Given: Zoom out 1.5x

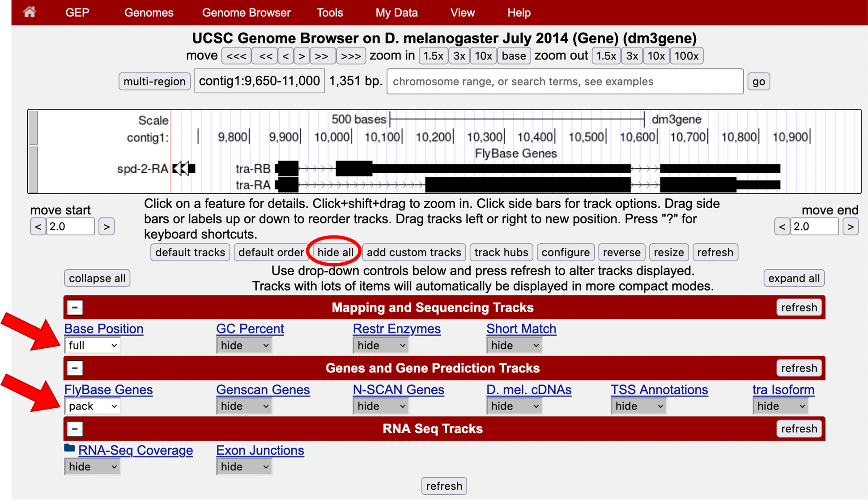Looking at the screenshot, I should coord(606,56).
